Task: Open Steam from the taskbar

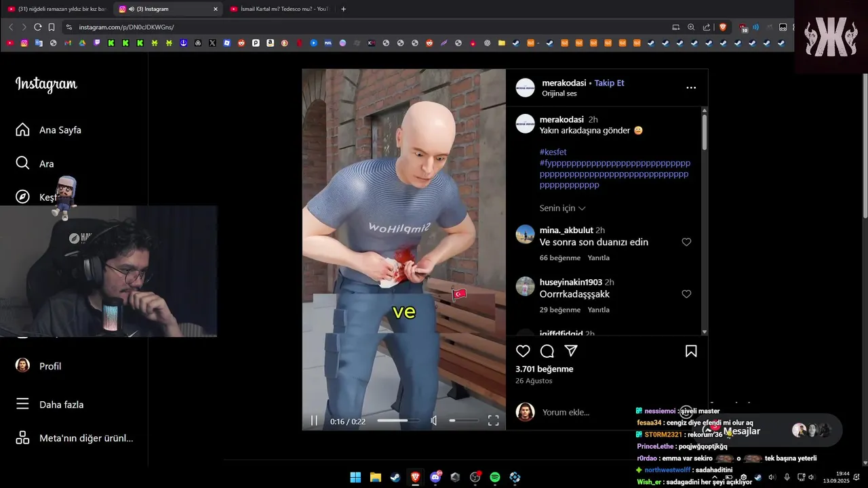Action: pyautogui.click(x=395, y=477)
